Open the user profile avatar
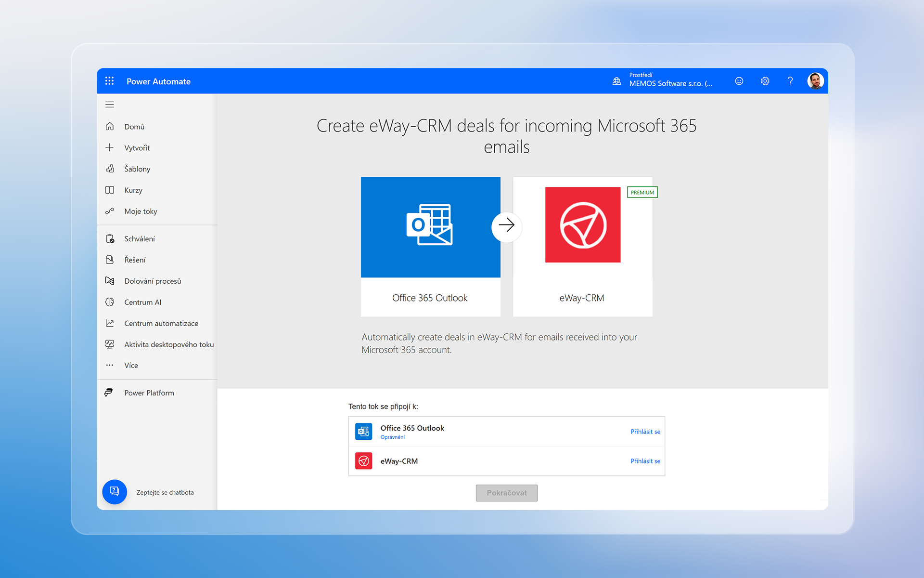This screenshot has width=924, height=578. click(815, 81)
